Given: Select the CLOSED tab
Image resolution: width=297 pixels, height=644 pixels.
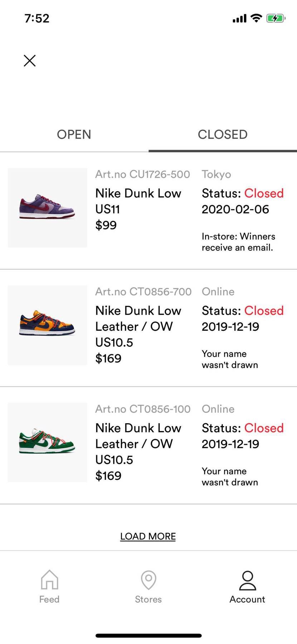Looking at the screenshot, I should coord(223,134).
